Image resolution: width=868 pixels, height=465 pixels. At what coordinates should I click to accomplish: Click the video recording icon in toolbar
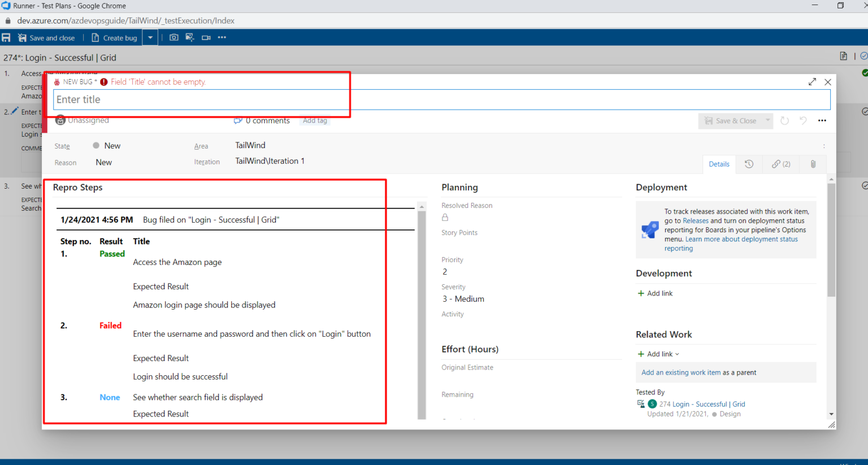pos(206,38)
